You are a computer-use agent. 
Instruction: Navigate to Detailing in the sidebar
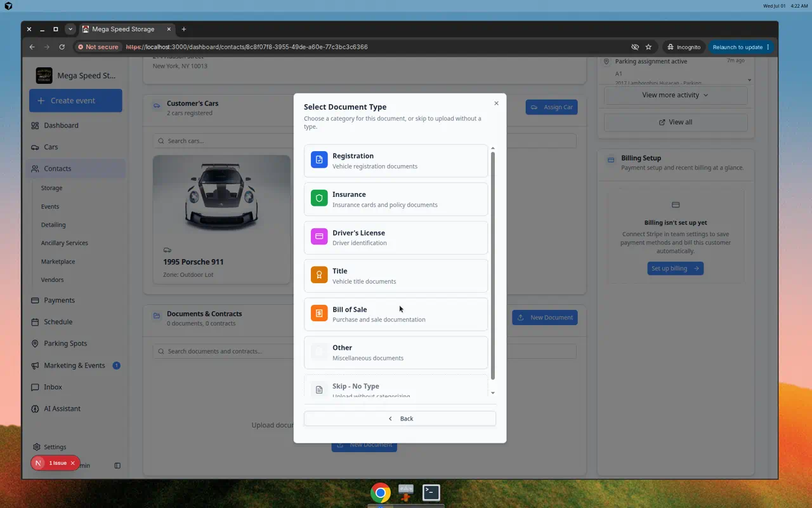53,225
